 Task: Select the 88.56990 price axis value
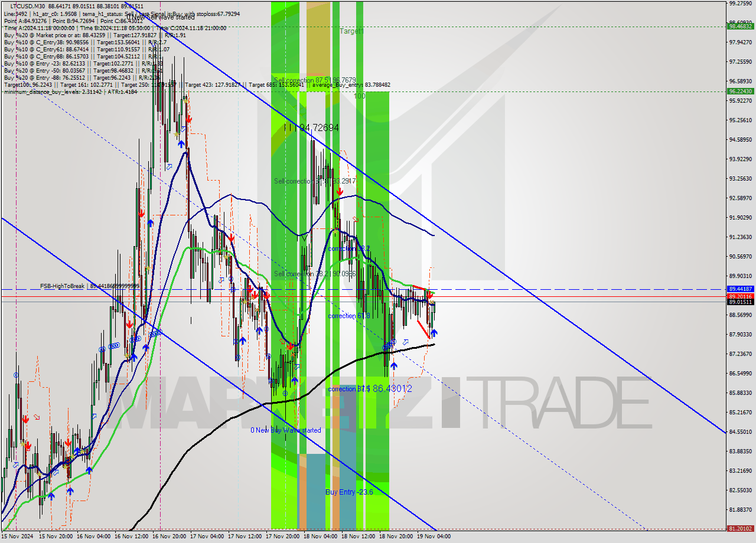point(741,315)
